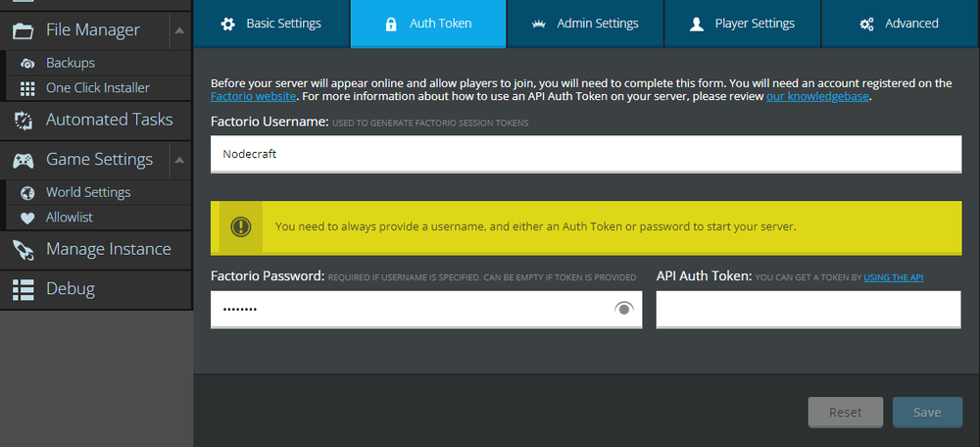Open the Factorio website link
Image resolution: width=980 pixels, height=447 pixels.
pyautogui.click(x=253, y=97)
